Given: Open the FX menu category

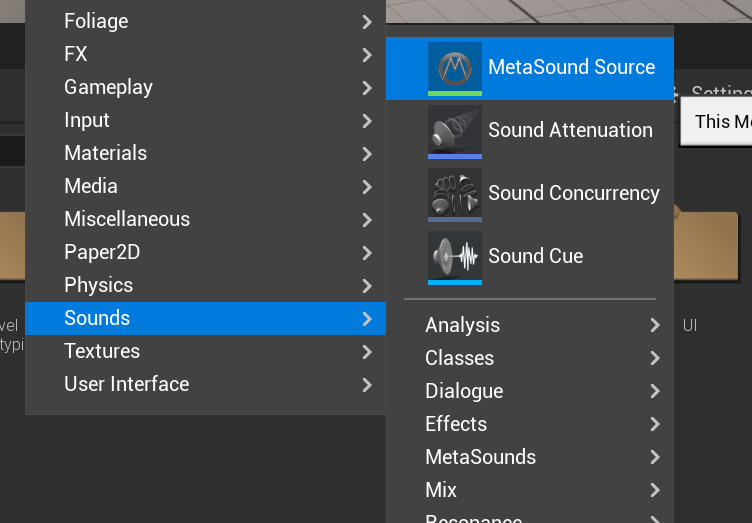Looking at the screenshot, I should 76,54.
